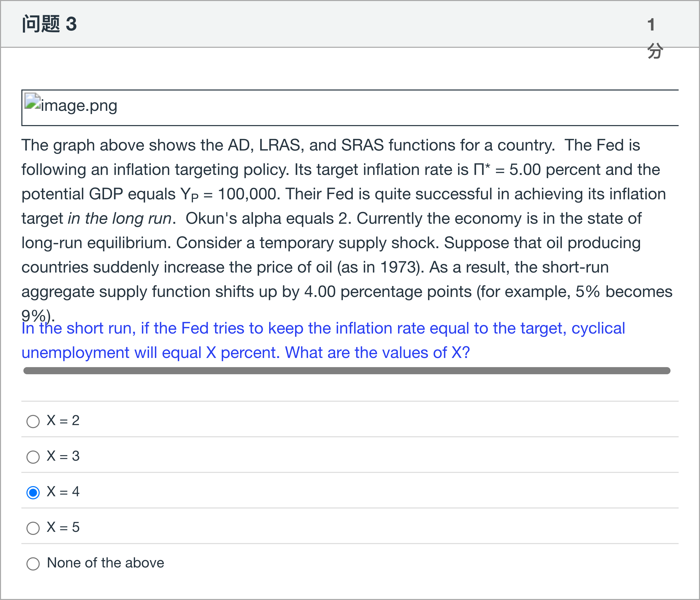700x600 pixels.
Task: Click the X = 4 answer label
Action: pyautogui.click(x=63, y=492)
